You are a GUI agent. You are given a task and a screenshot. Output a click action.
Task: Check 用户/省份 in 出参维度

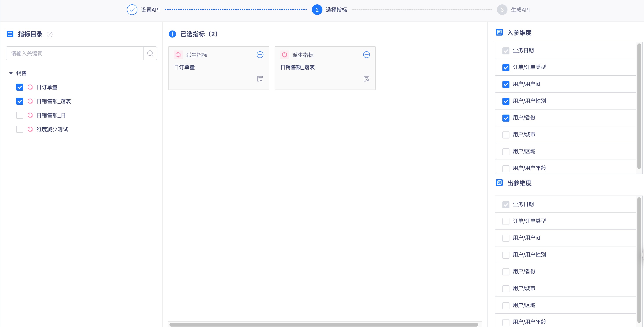[506, 272]
